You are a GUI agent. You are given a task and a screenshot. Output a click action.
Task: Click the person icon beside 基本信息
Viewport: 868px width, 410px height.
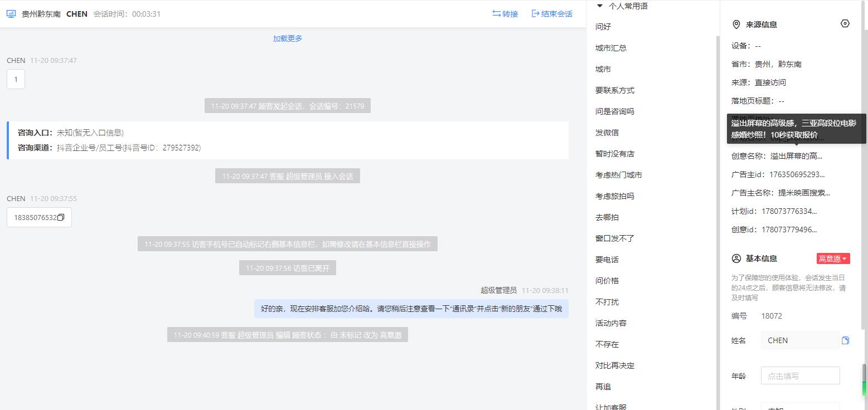tap(736, 258)
